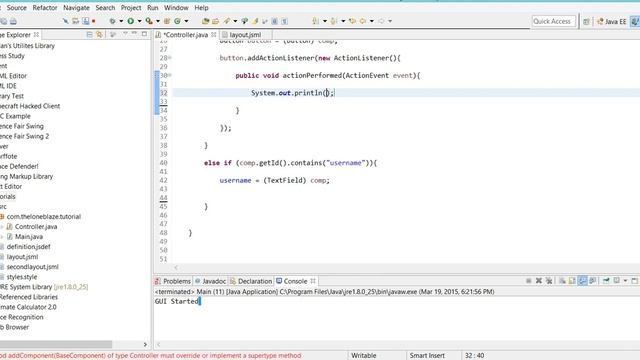Click Collapse All in Package Explorer
640x360 pixels.
coord(89,35)
